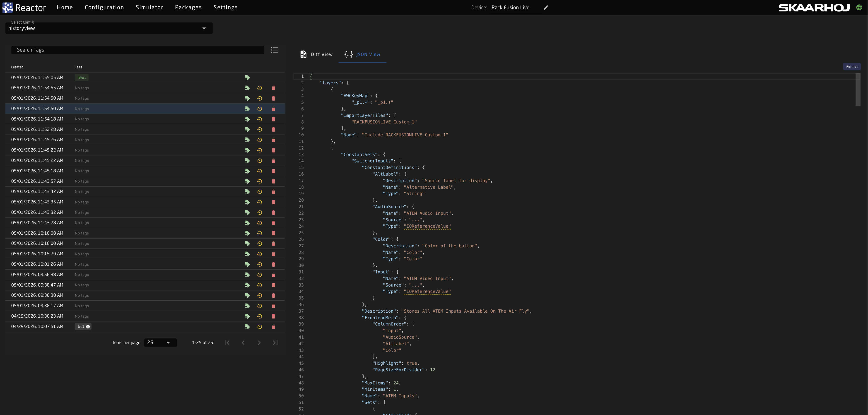Delete the 11:52:28 AM history entry
Screen dimensions: 868x415
point(273,129)
